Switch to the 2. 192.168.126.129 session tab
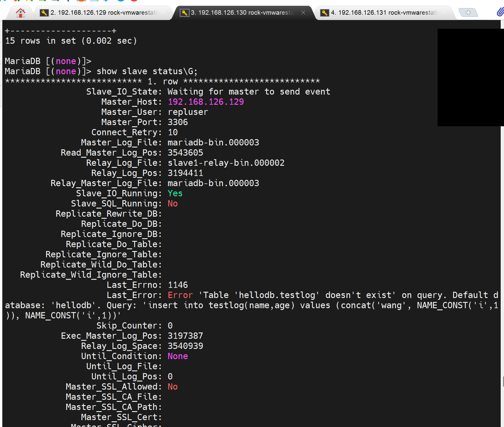This screenshot has width=504, height=427. coord(103,13)
